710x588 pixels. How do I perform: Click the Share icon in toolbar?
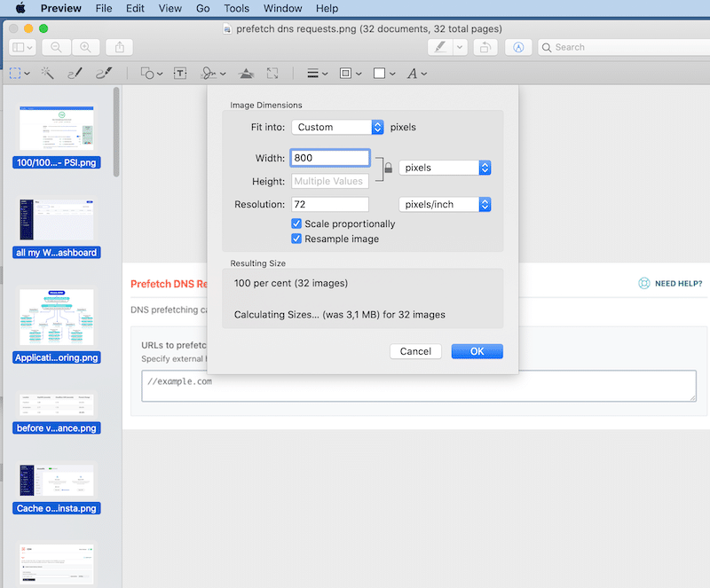[120, 47]
